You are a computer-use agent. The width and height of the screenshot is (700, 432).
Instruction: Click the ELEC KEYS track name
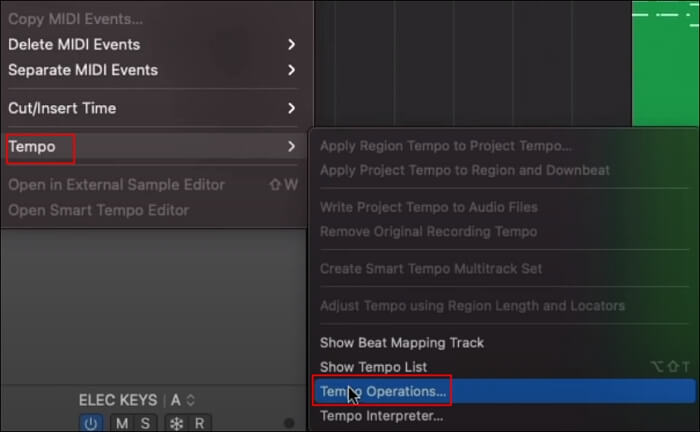pos(119,400)
